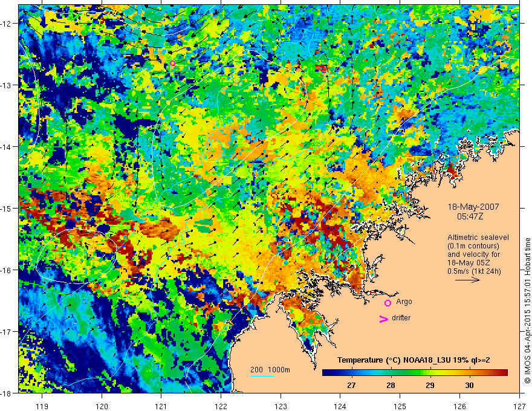Click the '(0.1m contours)' text

pyautogui.click(x=473, y=246)
